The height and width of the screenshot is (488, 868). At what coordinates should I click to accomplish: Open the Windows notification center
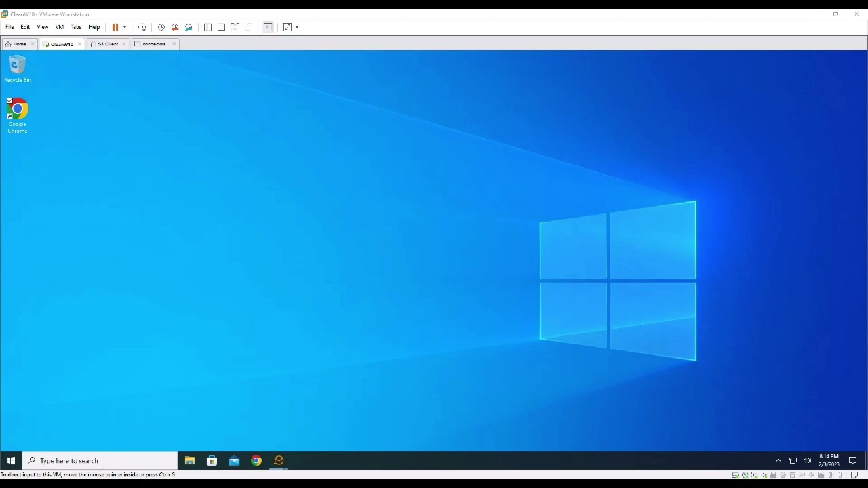pyautogui.click(x=853, y=461)
